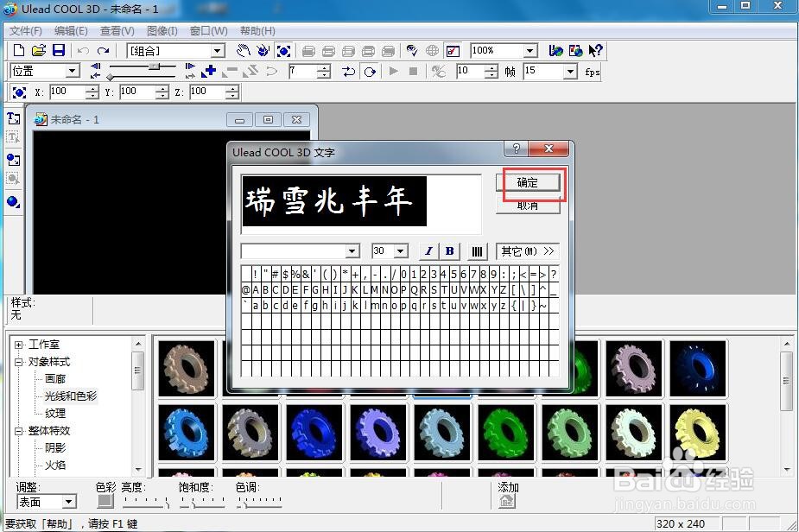The image size is (799, 532).
Task: Open a file with the folder icon
Action: tap(38, 50)
